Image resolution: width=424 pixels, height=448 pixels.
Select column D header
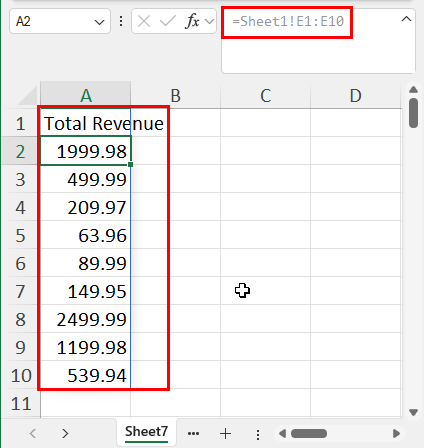pos(355,95)
